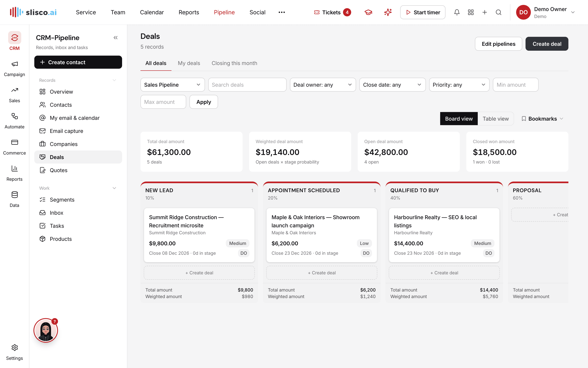
Task: Open the Data database icon
Action: 14,195
